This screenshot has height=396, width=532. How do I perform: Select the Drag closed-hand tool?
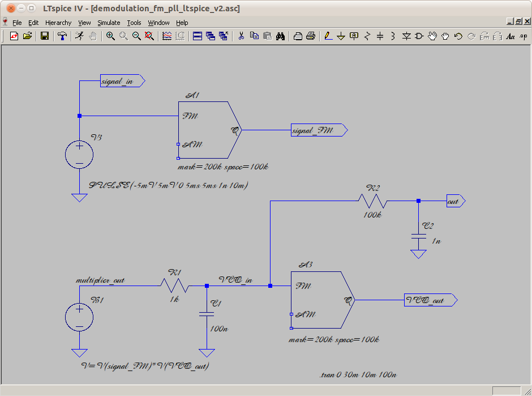click(445, 36)
